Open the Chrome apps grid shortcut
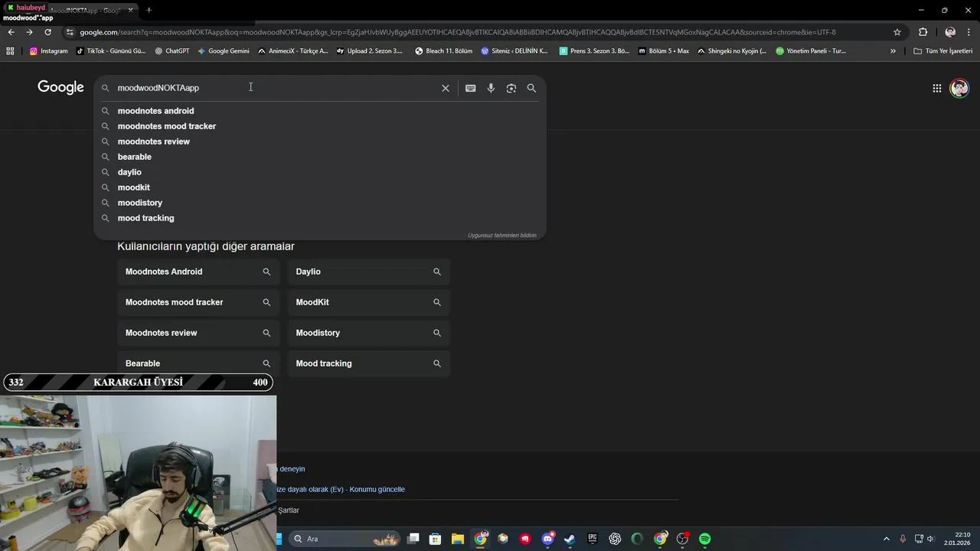The image size is (980, 551). coord(10,51)
